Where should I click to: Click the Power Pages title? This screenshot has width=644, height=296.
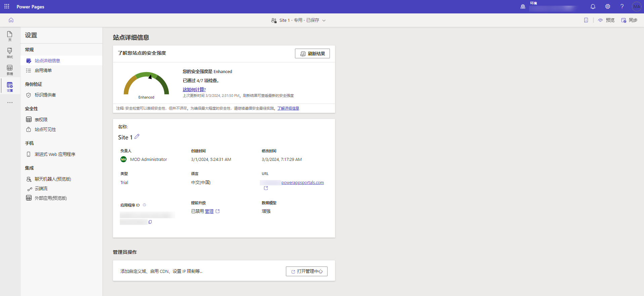tap(30, 7)
